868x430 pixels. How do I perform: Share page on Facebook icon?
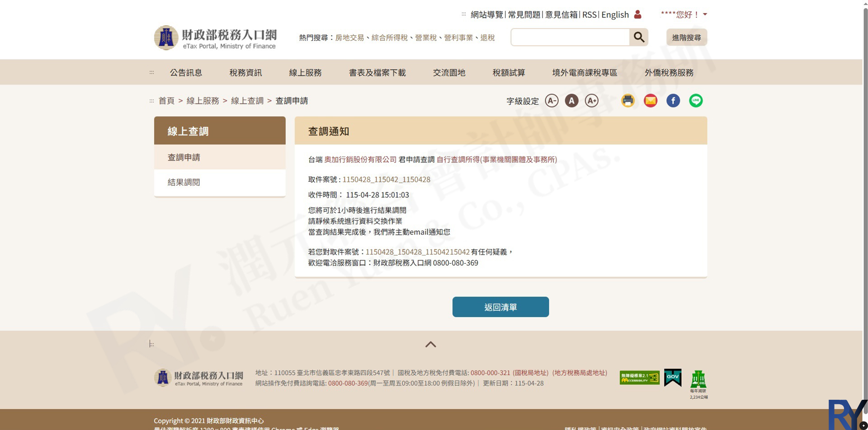pos(673,101)
